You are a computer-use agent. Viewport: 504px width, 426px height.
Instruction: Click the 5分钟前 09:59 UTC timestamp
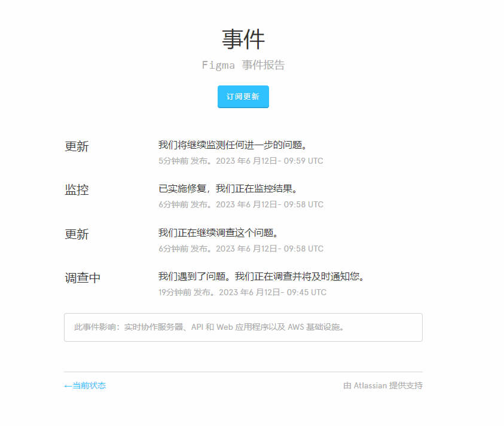(240, 161)
